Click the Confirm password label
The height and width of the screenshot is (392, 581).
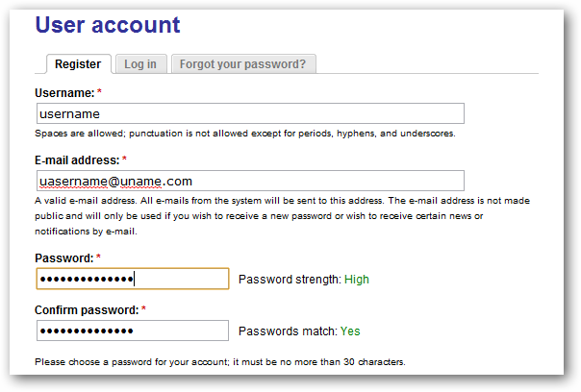click(x=87, y=309)
